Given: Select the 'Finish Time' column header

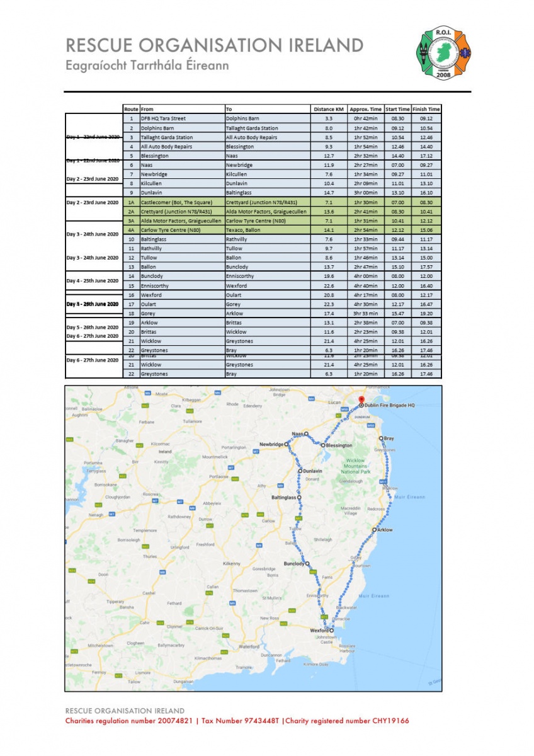Looking at the screenshot, I should point(426,109).
